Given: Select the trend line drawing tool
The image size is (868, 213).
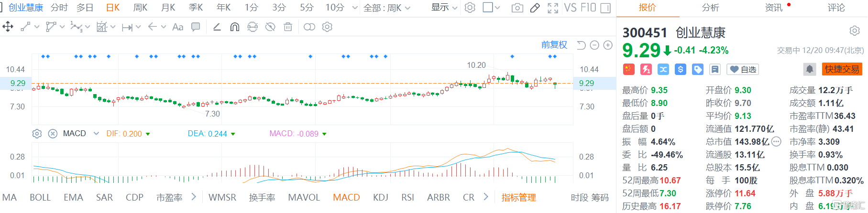Looking at the screenshot, I should pos(25,27).
